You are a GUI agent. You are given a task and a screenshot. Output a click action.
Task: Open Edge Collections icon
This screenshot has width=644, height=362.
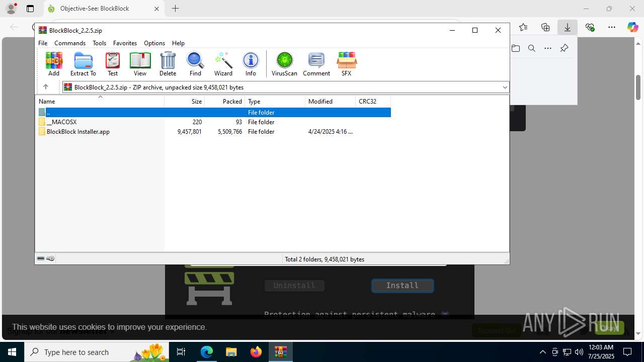coord(545,27)
